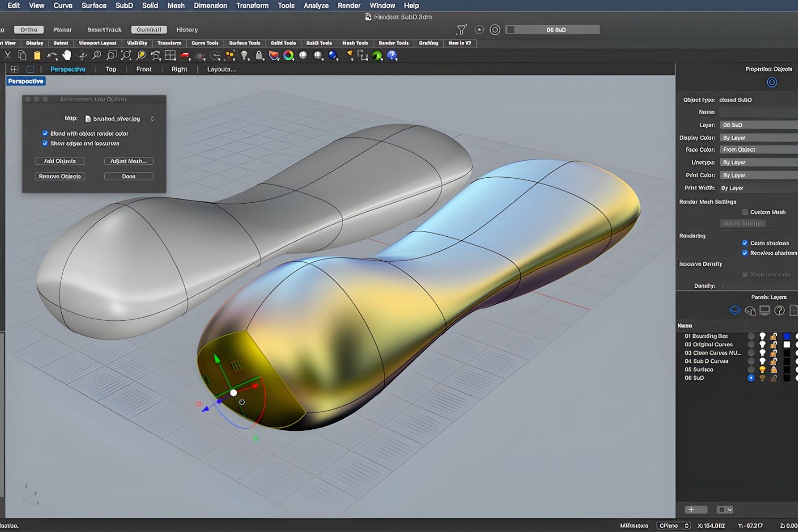
Task: Select the Copy icon in the toolbar
Action: [x=21, y=55]
